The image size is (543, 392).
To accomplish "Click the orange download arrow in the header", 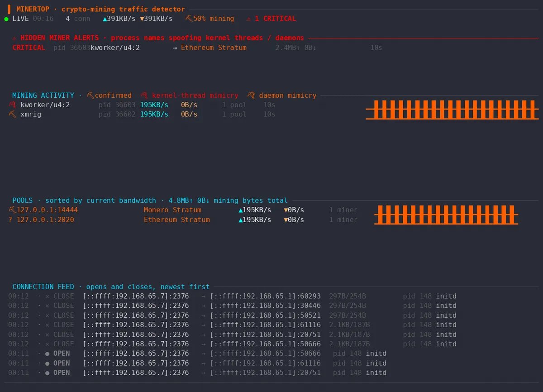I will (x=142, y=19).
